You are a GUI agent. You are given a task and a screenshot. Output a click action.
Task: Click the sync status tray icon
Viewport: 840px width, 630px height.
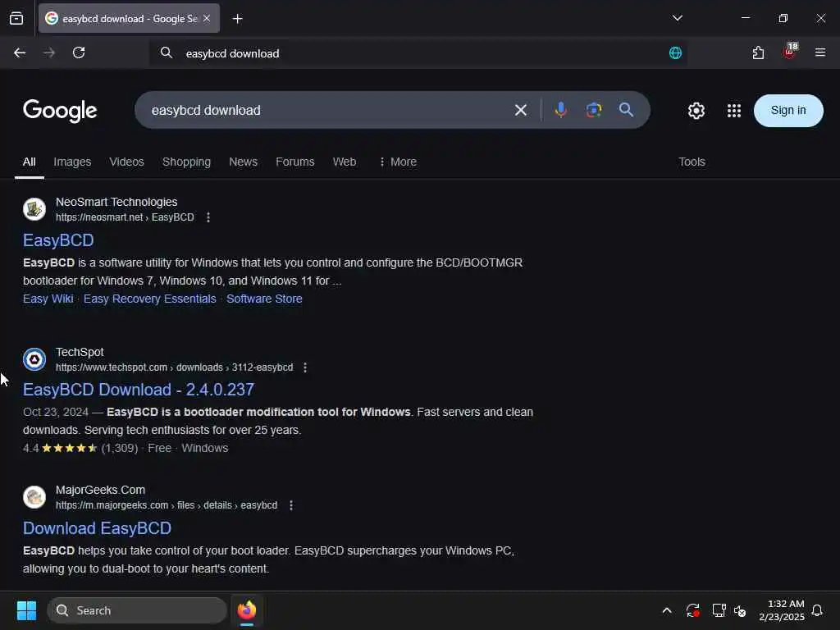coord(692,610)
